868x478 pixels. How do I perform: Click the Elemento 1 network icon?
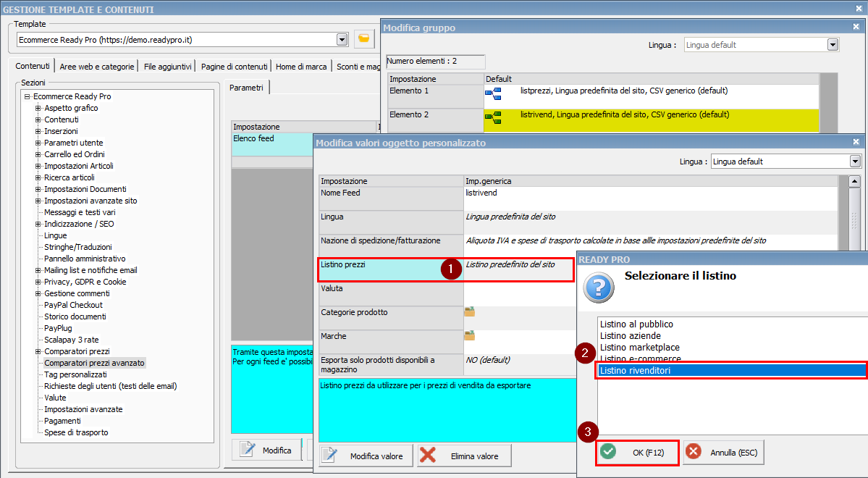[x=493, y=93]
